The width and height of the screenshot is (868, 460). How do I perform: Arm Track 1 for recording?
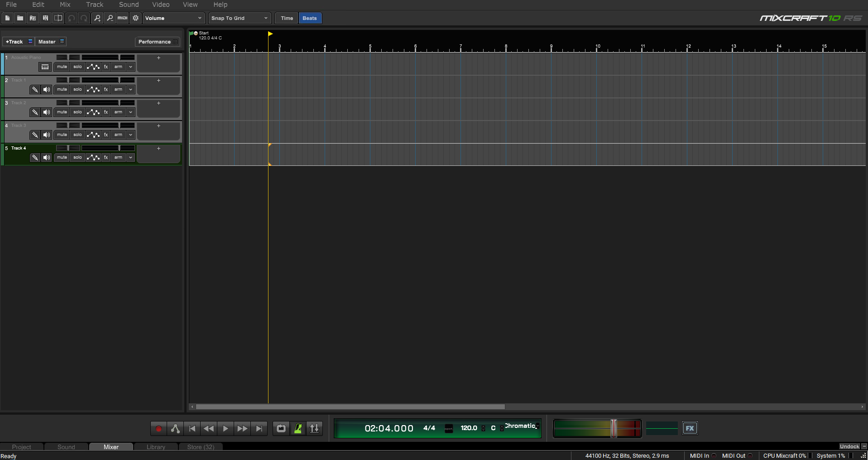(x=118, y=89)
